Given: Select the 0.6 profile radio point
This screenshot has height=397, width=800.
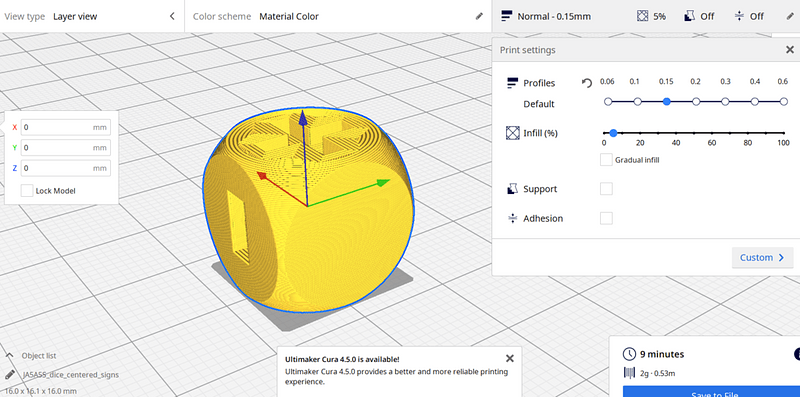Looking at the screenshot, I should coord(784,102).
